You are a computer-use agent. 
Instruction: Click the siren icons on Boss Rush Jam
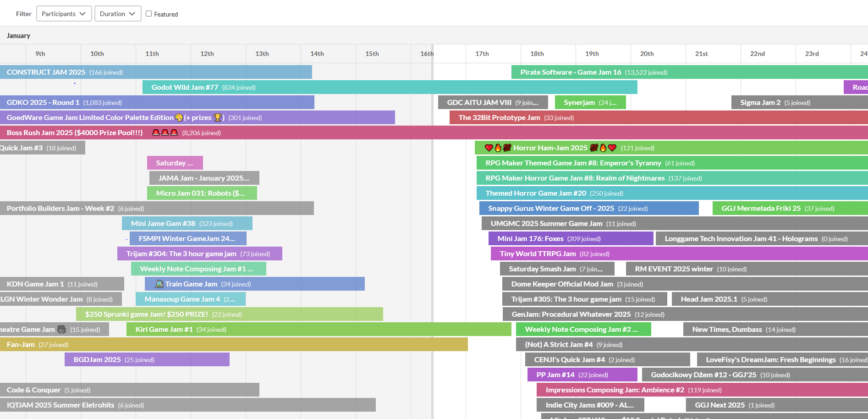[165, 133]
